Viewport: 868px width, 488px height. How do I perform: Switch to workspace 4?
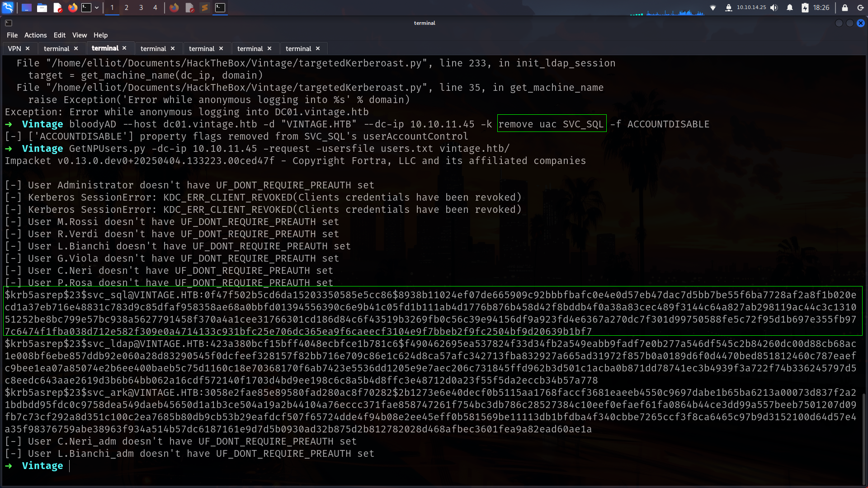pos(155,8)
